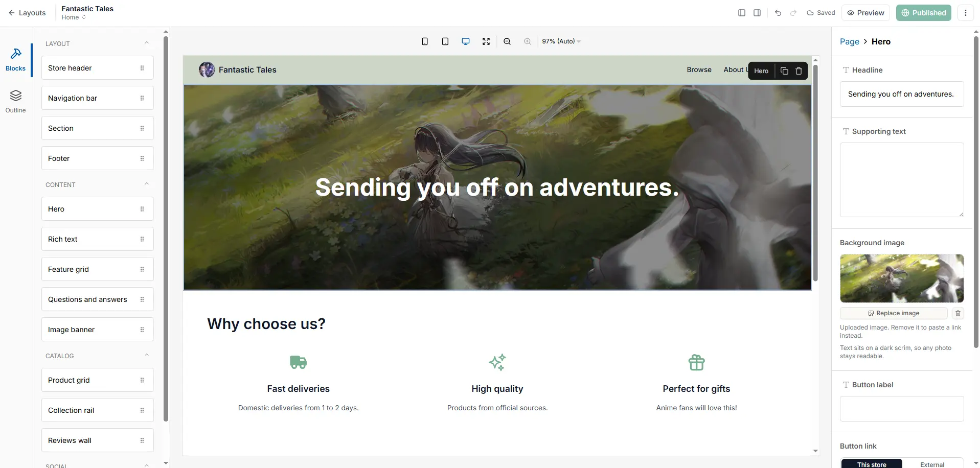Open the 97% (Auto) zoom dropdown

(561, 41)
